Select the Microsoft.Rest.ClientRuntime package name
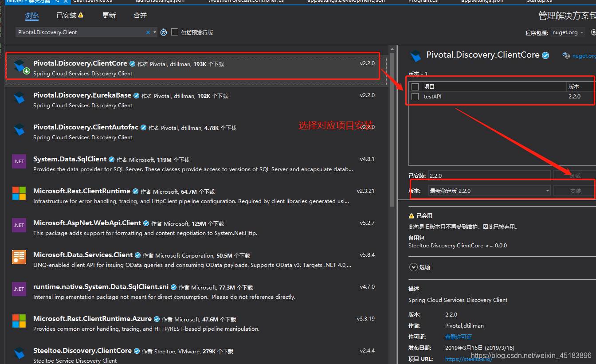 point(82,191)
